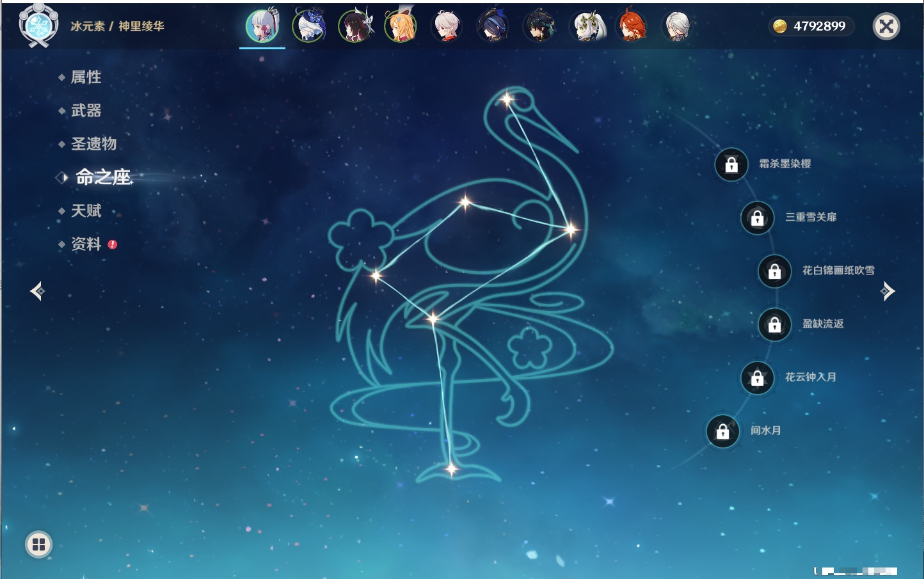Select the red-haired character avatar
The height and width of the screenshot is (579, 924).
coord(632,27)
